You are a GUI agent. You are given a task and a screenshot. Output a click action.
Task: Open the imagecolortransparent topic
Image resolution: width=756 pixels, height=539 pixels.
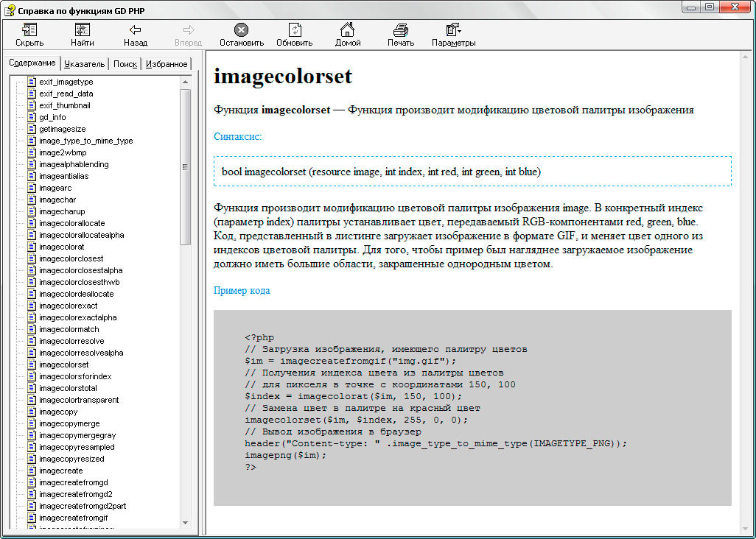coord(79,400)
